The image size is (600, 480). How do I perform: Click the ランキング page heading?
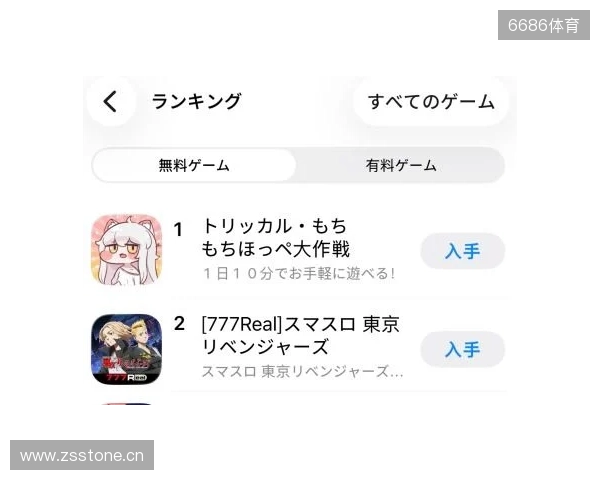[x=196, y=101]
